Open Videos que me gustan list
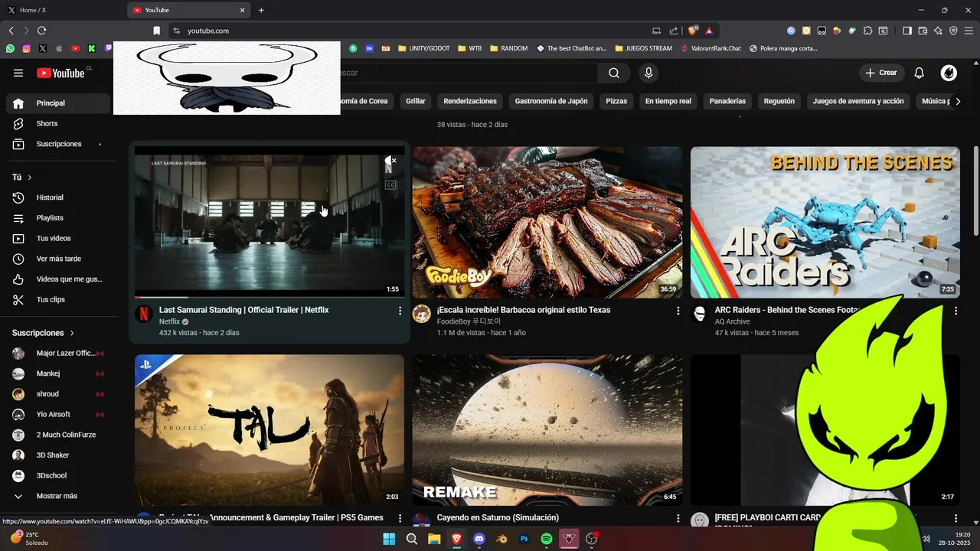The height and width of the screenshot is (551, 980). point(58,279)
